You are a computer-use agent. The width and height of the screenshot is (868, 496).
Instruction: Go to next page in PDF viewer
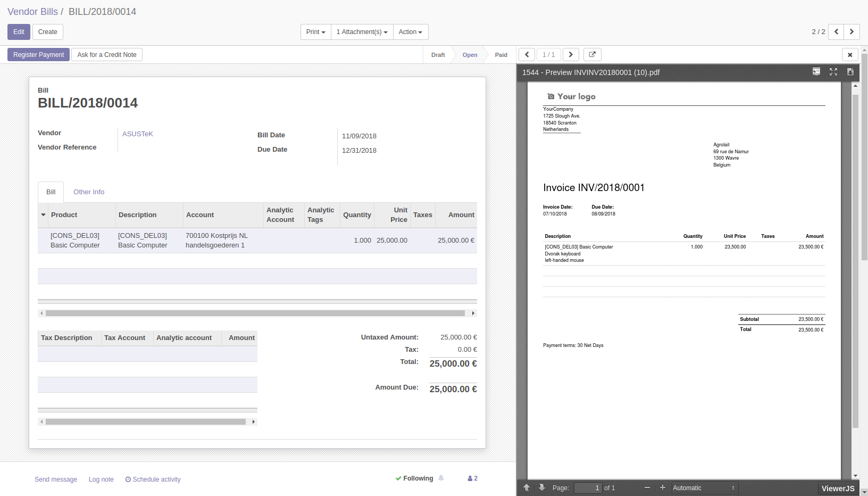click(542, 487)
